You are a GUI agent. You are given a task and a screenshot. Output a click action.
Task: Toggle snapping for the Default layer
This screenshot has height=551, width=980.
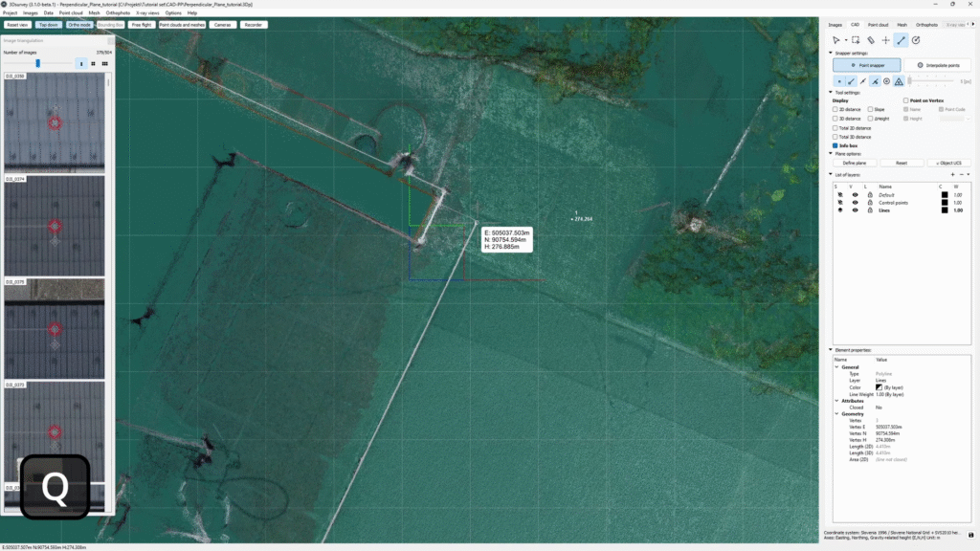tap(840, 195)
